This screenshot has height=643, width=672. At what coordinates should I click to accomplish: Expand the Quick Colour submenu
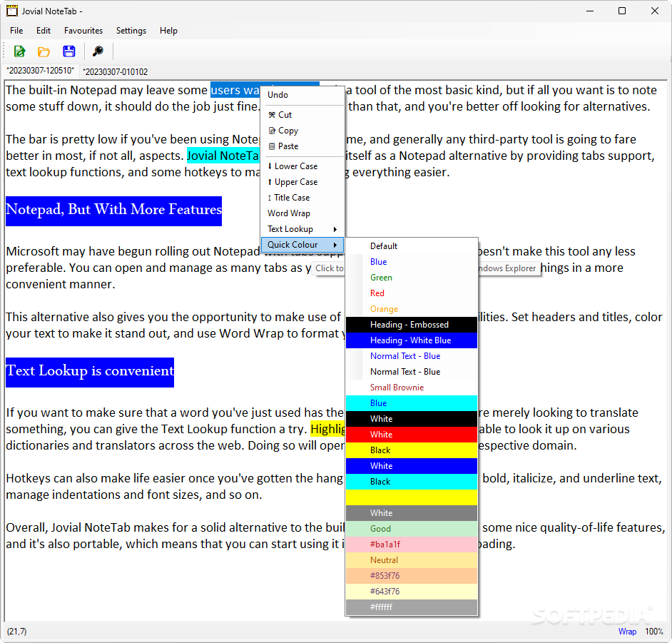click(x=302, y=245)
